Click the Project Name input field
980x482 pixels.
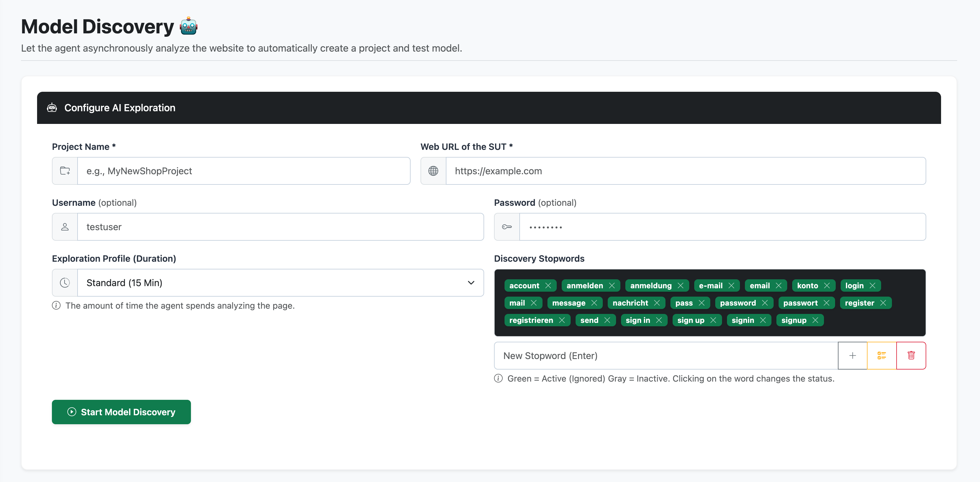click(x=244, y=171)
